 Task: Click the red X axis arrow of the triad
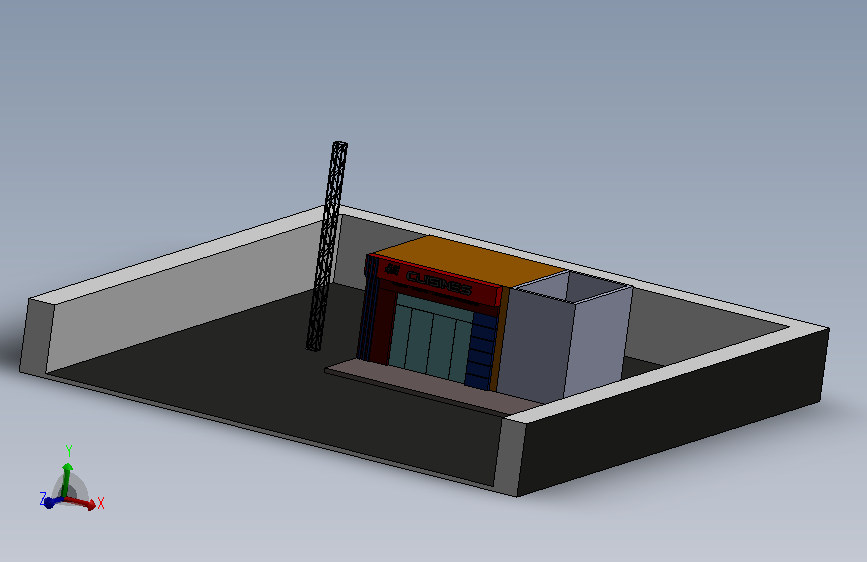(x=81, y=502)
